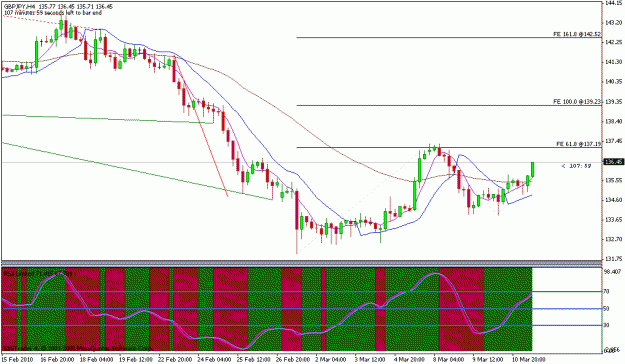This screenshot has height=364, width=625.
Task: Click the '26 Feb 20:00' time label
Action: point(293,360)
